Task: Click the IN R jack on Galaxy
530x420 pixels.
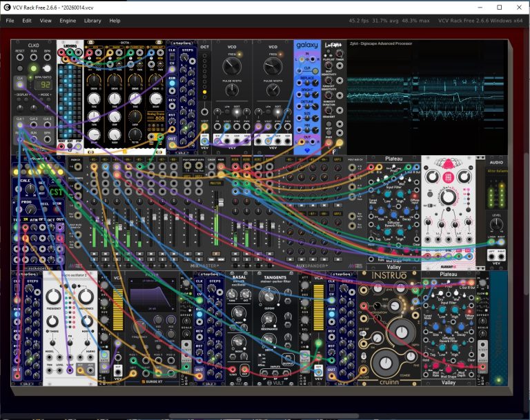Action: pyautogui.click(x=313, y=59)
